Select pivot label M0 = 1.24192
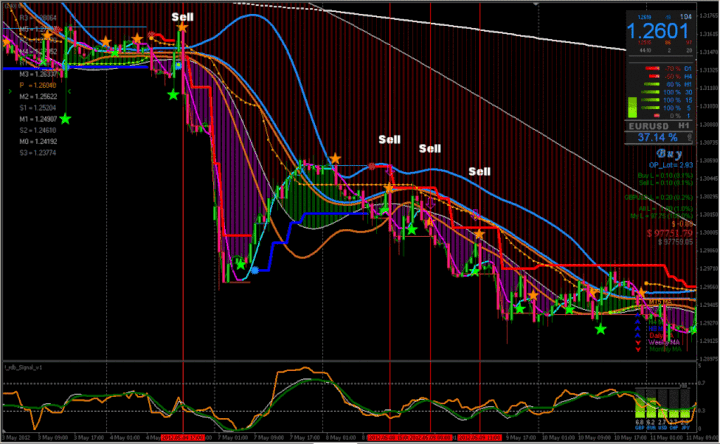720x444 pixels. (x=38, y=141)
